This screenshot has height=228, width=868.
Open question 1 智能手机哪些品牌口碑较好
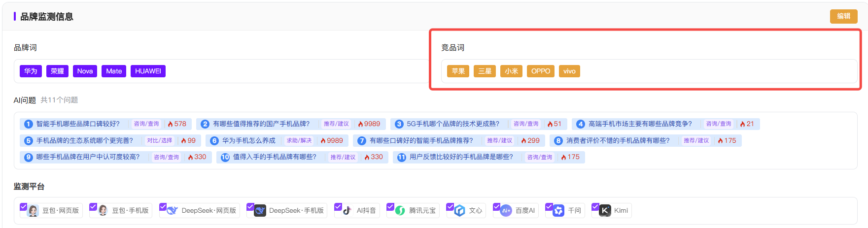click(78, 124)
